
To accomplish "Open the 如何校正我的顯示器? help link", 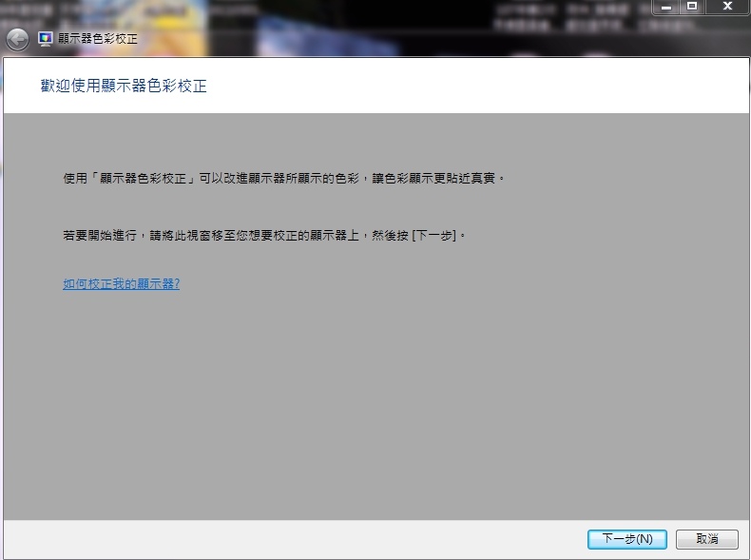I will click(x=121, y=283).
